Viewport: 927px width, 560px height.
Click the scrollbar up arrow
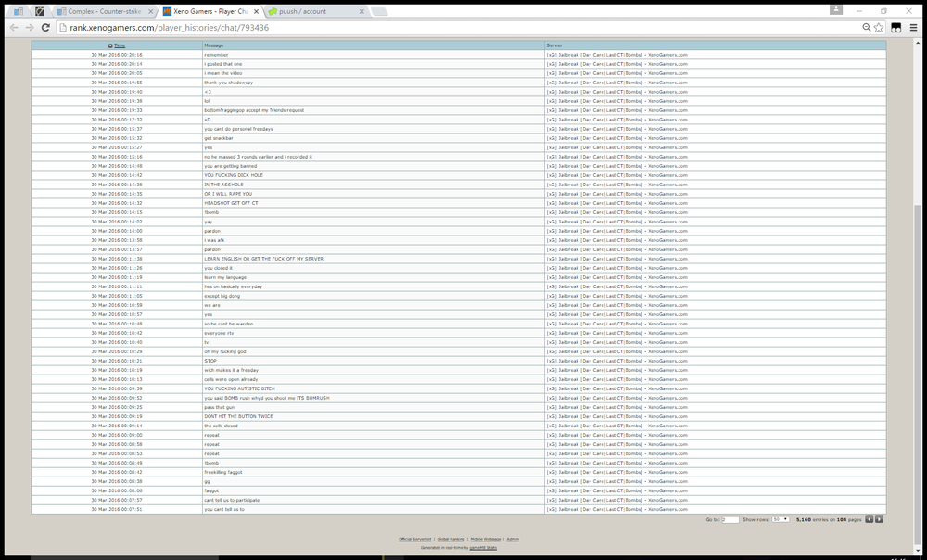pyautogui.click(x=918, y=42)
